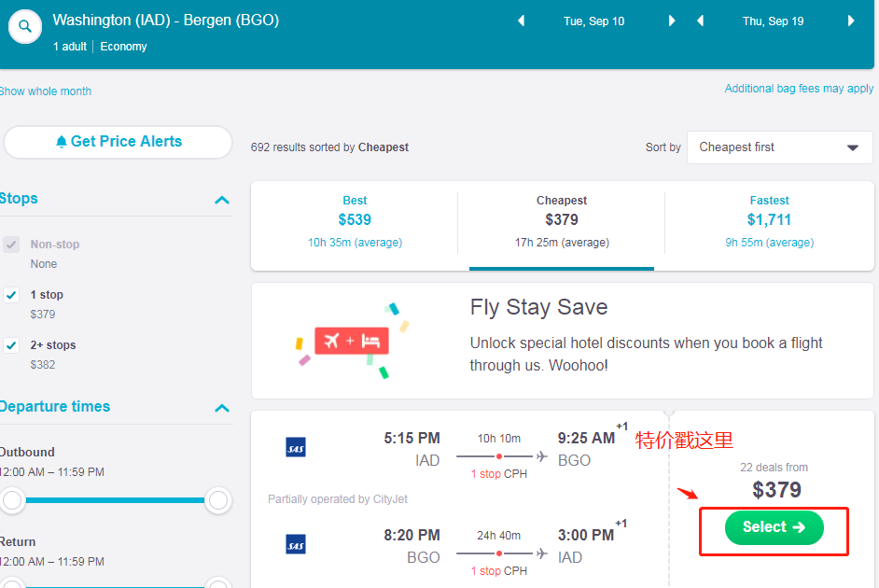Uncheck the 2+ stops filter
The image size is (879, 588).
pos(11,345)
